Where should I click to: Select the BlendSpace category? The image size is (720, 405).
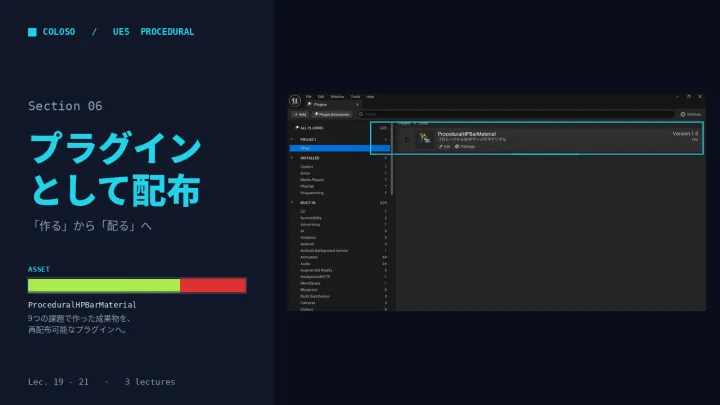pos(340,283)
